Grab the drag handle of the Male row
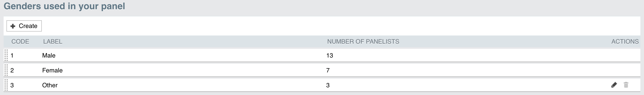The image size is (644, 95). click(x=6, y=55)
